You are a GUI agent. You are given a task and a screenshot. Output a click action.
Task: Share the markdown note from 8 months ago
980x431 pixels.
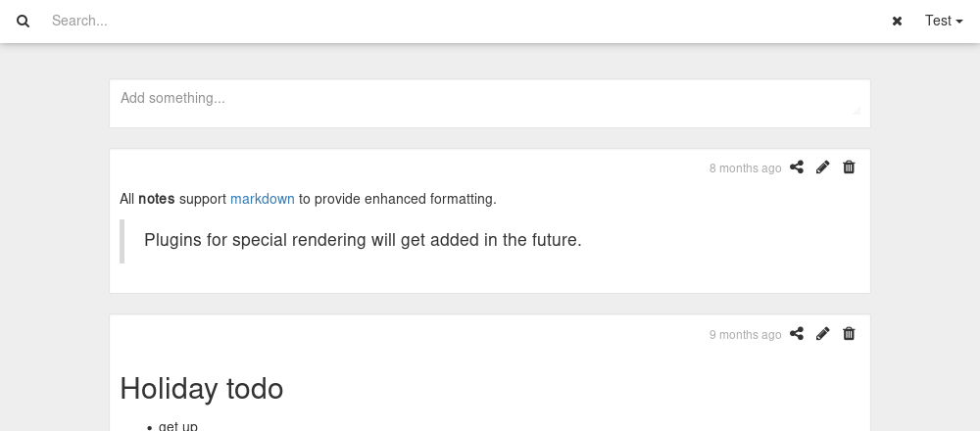796,167
